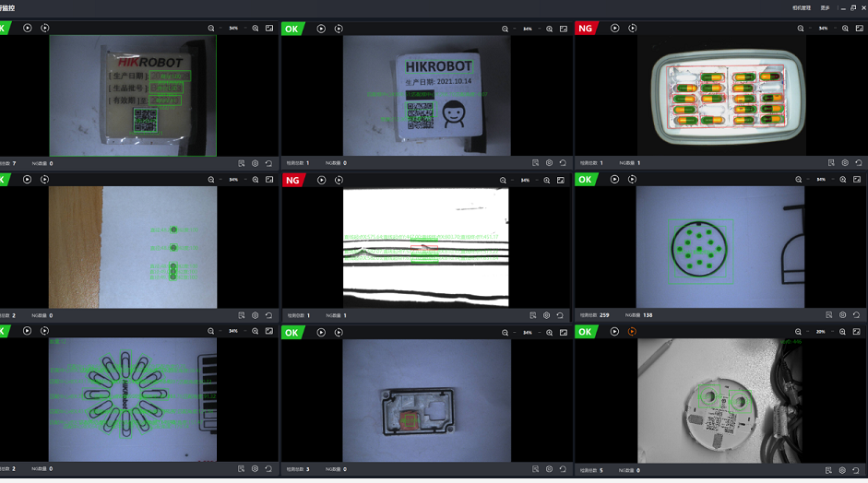Reset counts for the circle-dots panel

coord(857,315)
